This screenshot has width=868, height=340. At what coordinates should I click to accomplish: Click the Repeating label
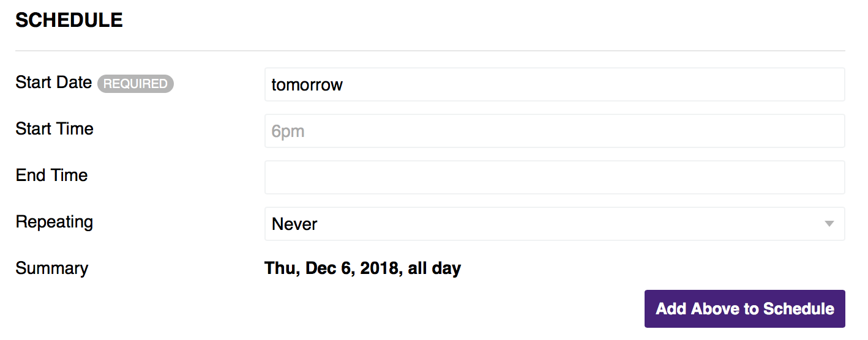[54, 221]
